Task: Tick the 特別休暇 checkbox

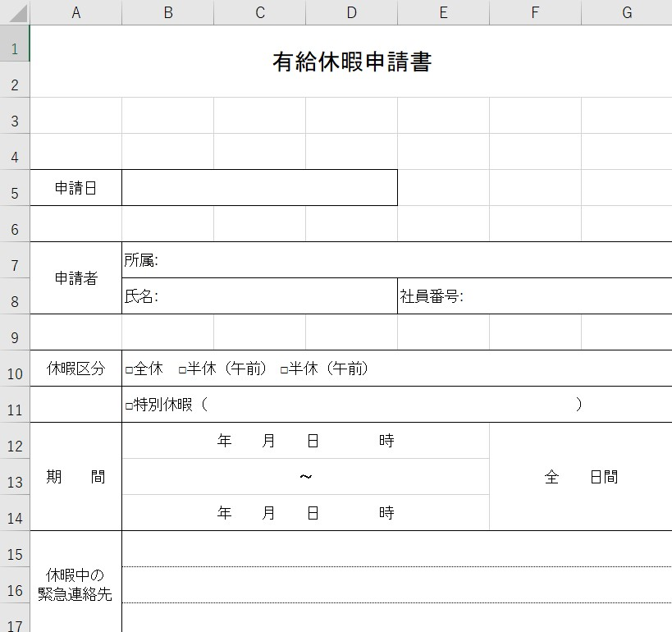Action: (x=130, y=405)
